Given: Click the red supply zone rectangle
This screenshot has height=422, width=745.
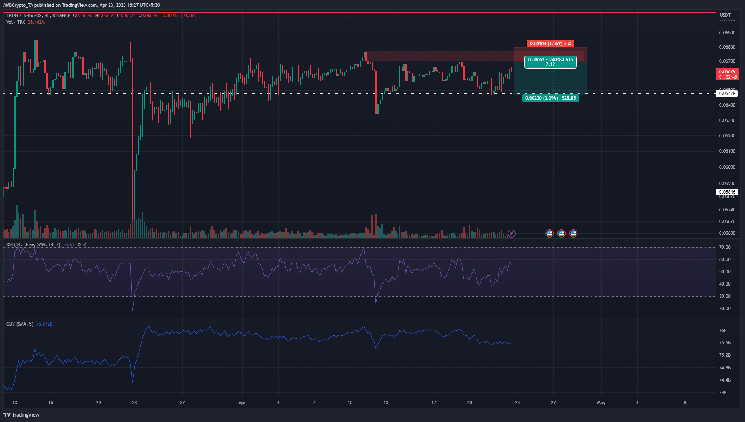Looking at the screenshot, I should [476, 56].
